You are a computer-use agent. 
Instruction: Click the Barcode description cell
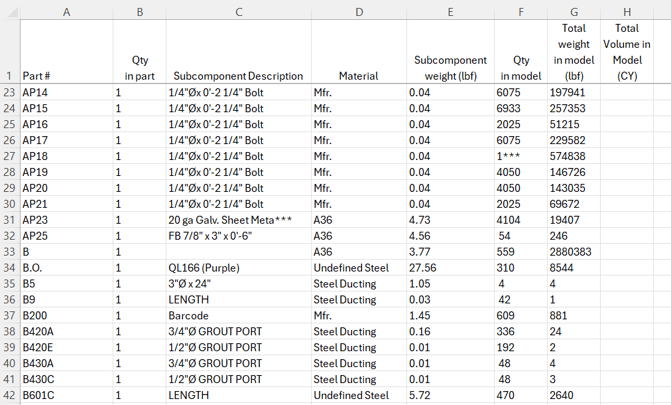click(x=239, y=316)
